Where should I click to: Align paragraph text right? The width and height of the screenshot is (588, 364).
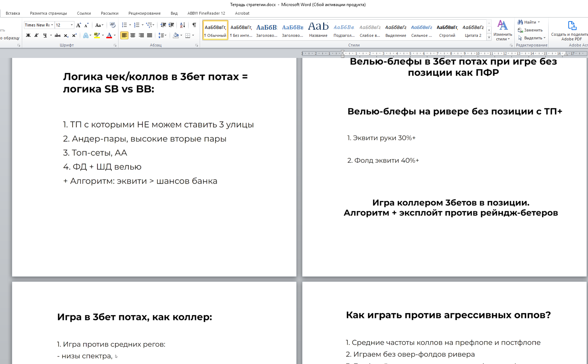(x=141, y=35)
